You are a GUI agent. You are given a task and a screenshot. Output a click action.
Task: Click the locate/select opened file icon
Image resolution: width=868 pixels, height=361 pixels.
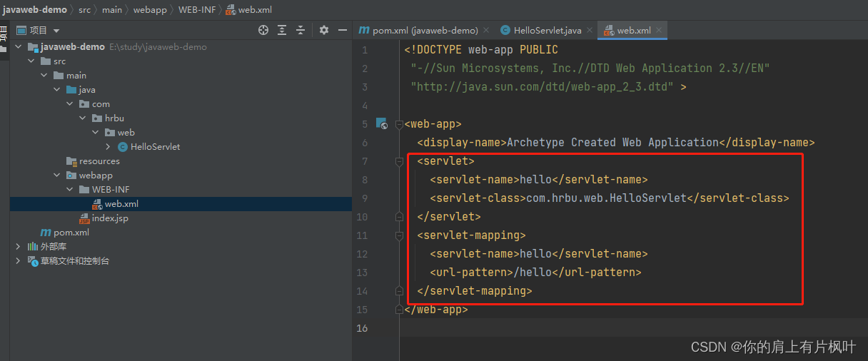(263, 30)
